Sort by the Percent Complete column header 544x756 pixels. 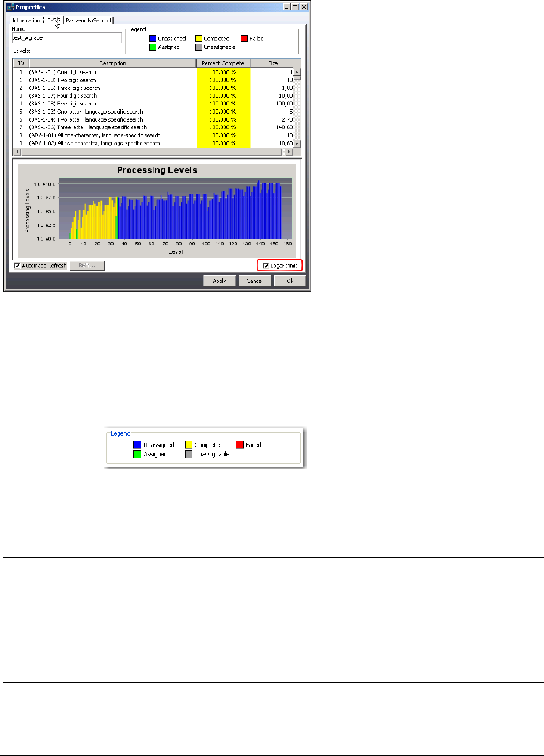[223, 63]
